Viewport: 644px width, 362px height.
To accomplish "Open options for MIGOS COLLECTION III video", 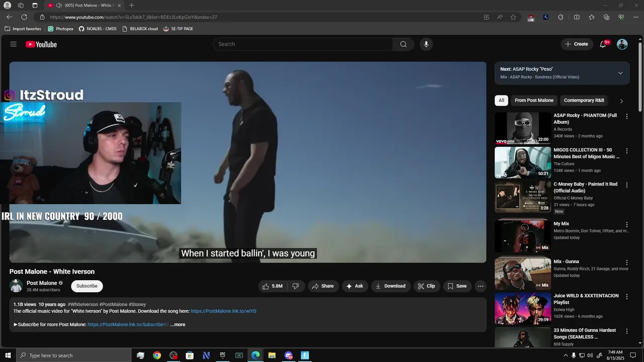I will click(627, 151).
